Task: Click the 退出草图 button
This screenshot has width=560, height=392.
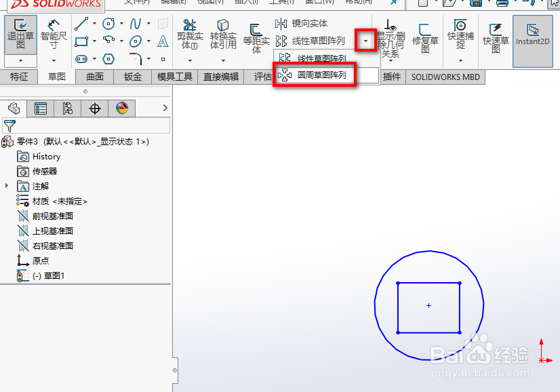Action: 20,34
